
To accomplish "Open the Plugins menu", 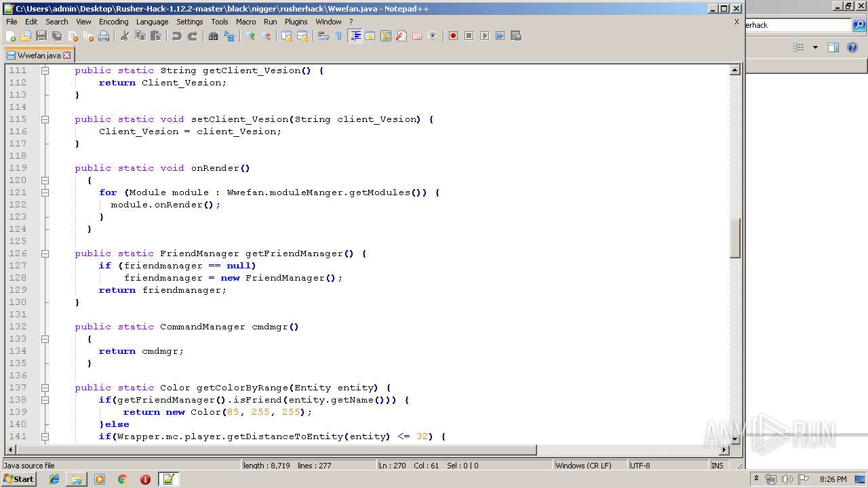I will coord(296,22).
